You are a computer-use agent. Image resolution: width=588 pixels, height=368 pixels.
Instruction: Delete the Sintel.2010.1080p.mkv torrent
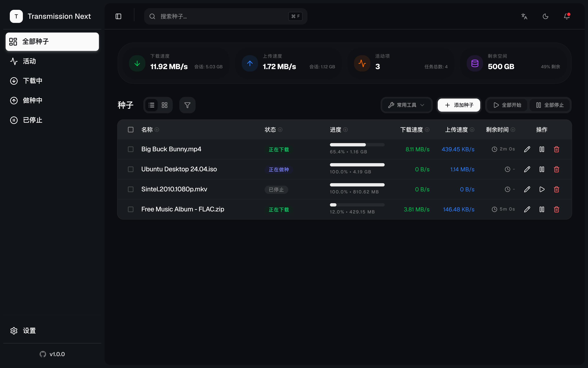click(x=556, y=189)
